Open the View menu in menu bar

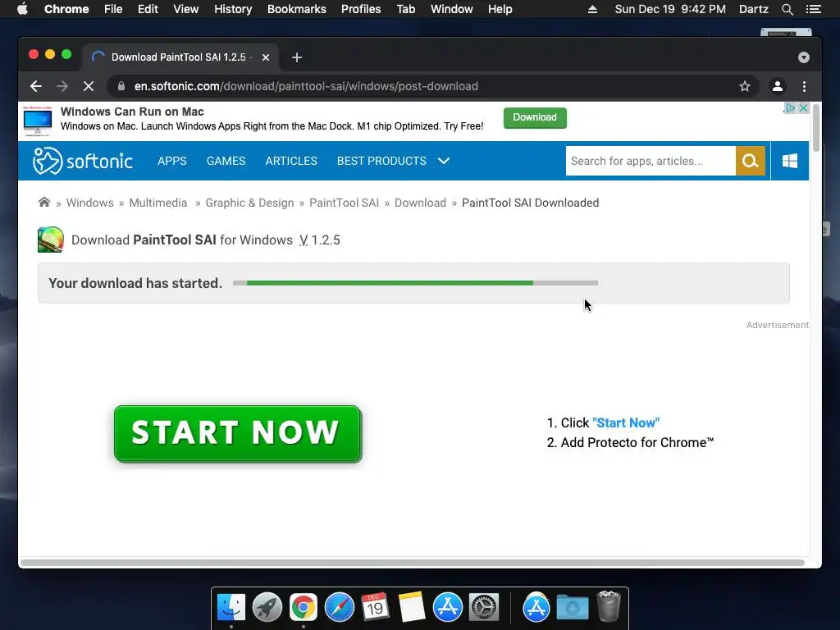[x=186, y=9]
